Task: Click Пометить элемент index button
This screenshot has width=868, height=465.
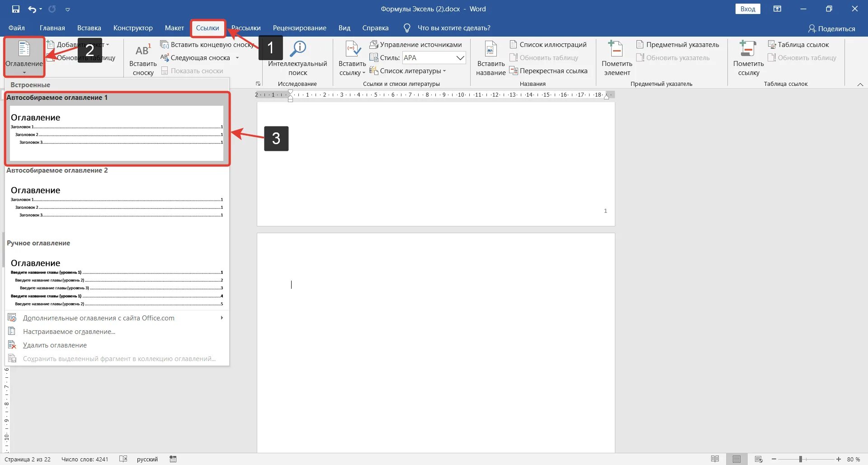Action: coord(617,59)
